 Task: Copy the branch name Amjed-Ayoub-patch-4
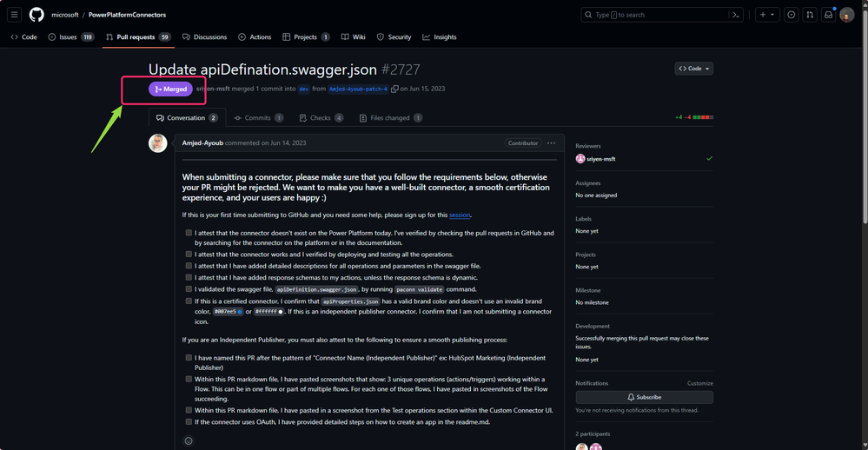tap(394, 89)
